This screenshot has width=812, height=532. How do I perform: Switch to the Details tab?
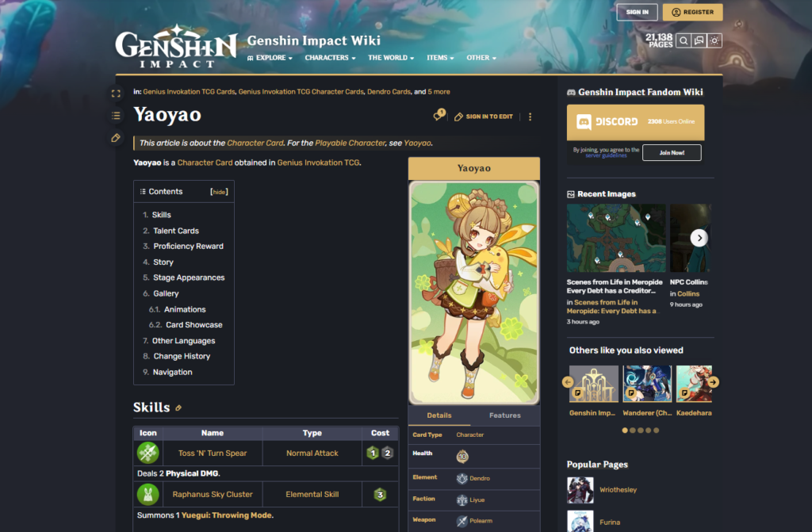click(x=439, y=415)
